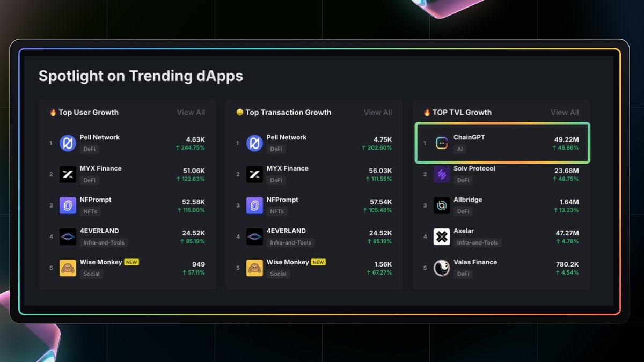The width and height of the screenshot is (644, 362).
Task: Click the 49.22M TVL value
Action: pyautogui.click(x=567, y=139)
